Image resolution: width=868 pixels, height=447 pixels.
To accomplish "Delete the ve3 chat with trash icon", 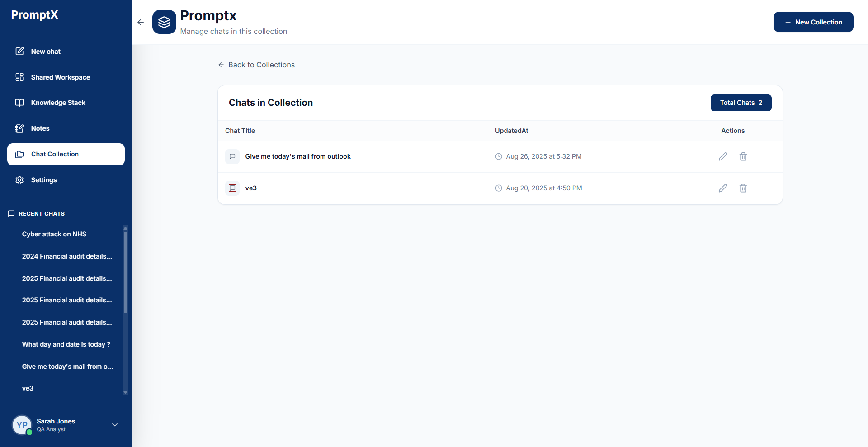I will coord(743,188).
